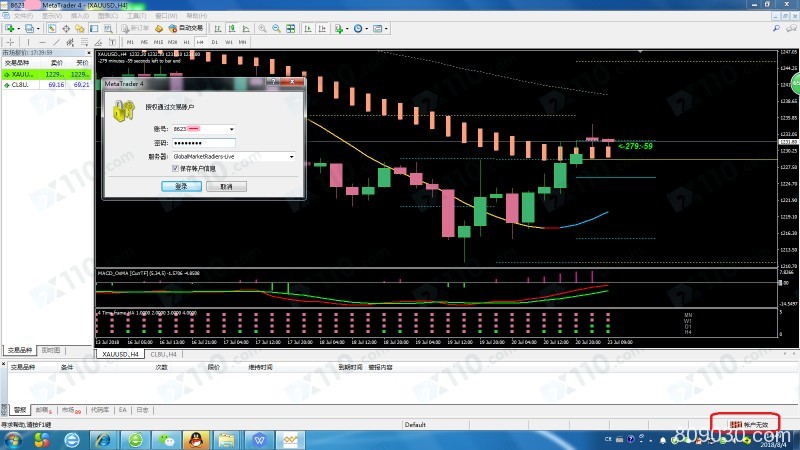Switch chart to W1 timeframe

(x=229, y=42)
